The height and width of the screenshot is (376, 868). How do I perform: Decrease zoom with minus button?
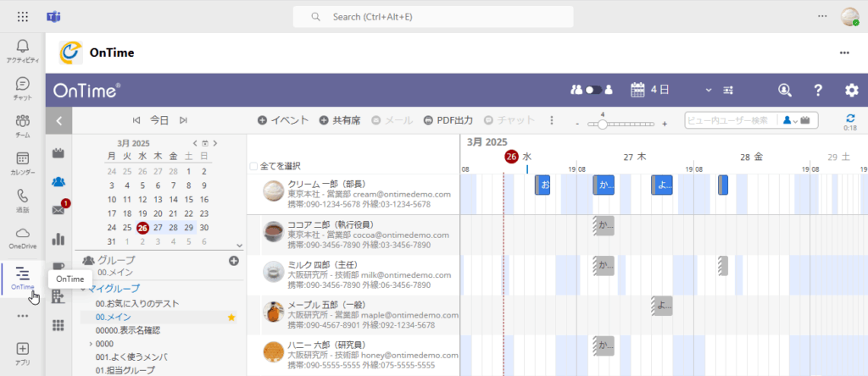[577, 124]
